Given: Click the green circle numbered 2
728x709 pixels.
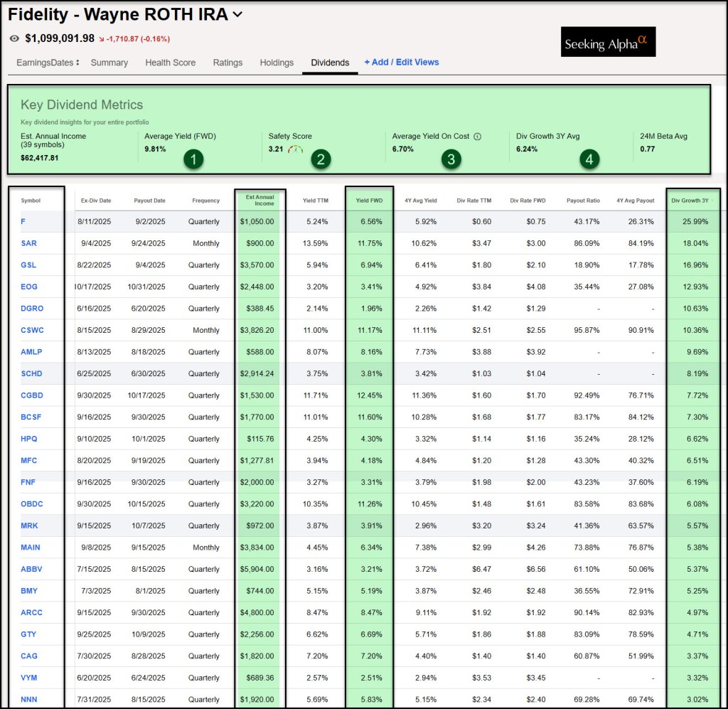Looking at the screenshot, I should 321,159.
